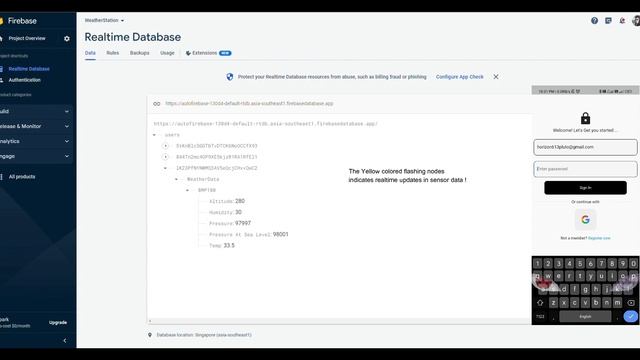Open All products page

(x=22, y=177)
